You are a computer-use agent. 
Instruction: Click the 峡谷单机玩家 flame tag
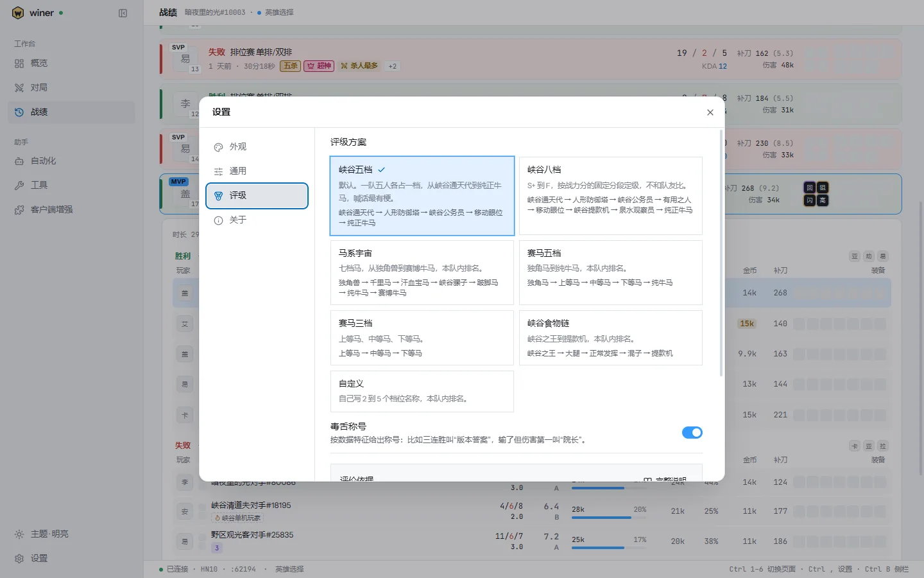coord(238,518)
